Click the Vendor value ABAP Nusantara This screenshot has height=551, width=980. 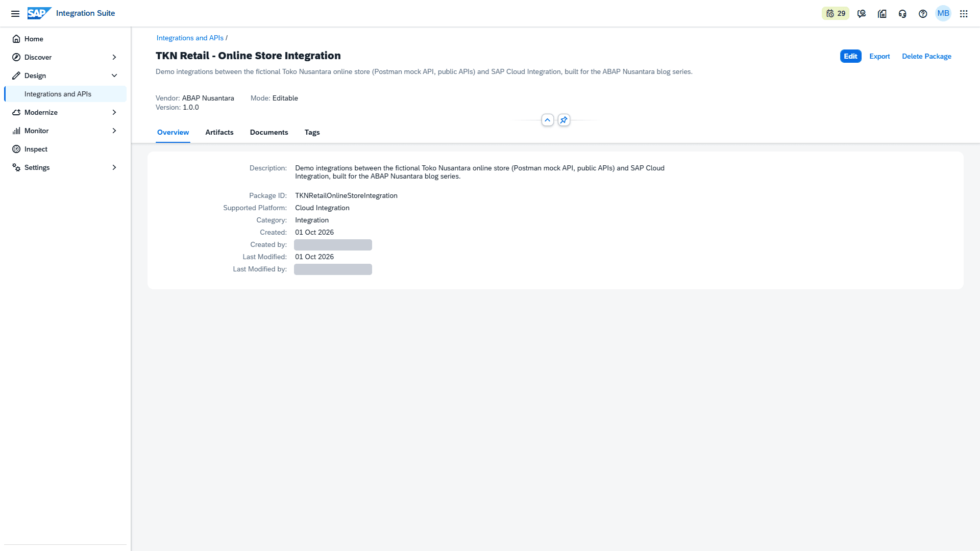coord(208,98)
